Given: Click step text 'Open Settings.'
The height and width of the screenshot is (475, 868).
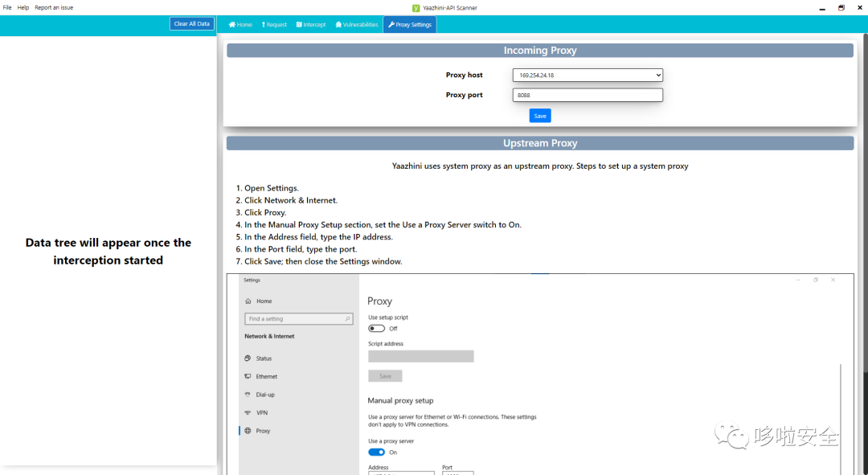Looking at the screenshot, I should [272, 188].
